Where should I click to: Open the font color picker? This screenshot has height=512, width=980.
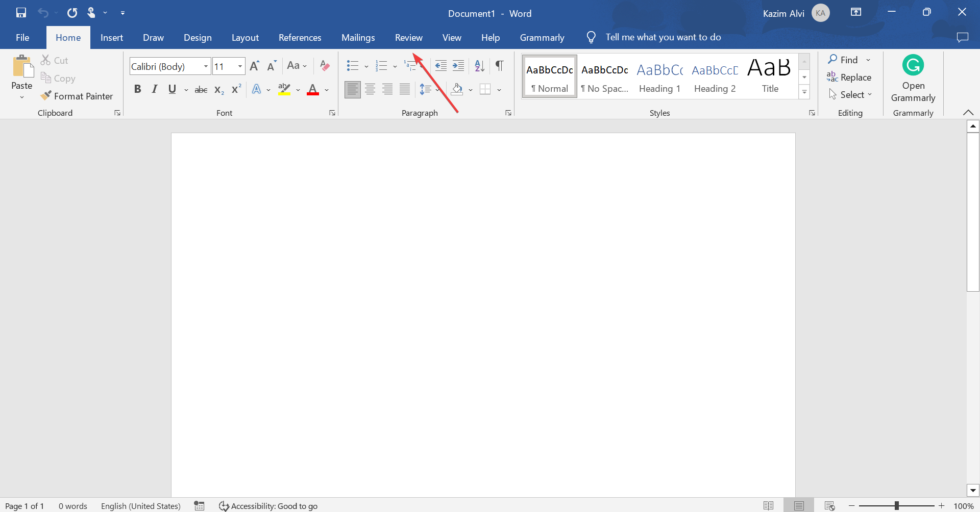tap(326, 90)
